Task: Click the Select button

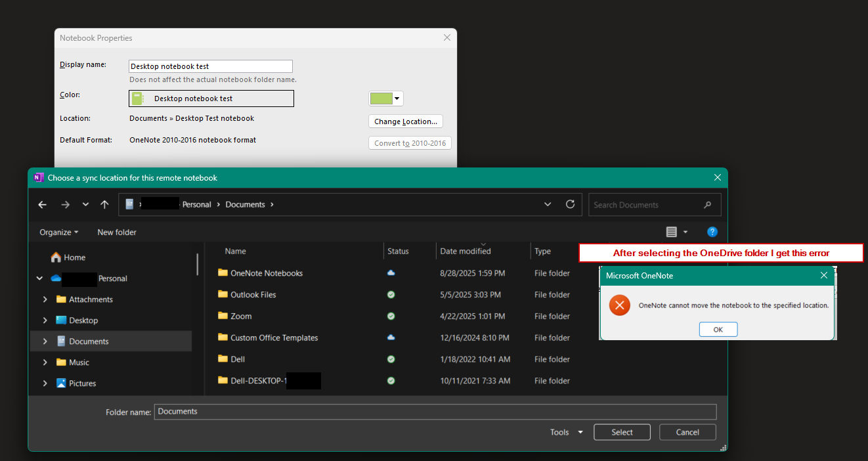Action: click(622, 432)
